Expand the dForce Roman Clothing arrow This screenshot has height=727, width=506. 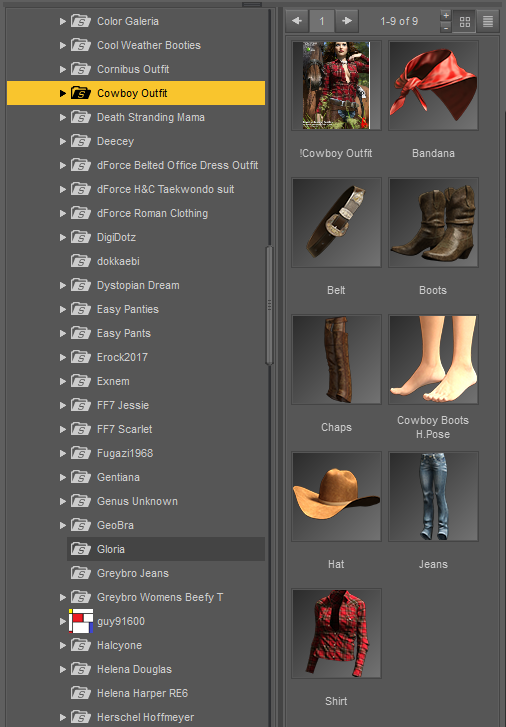tap(63, 213)
